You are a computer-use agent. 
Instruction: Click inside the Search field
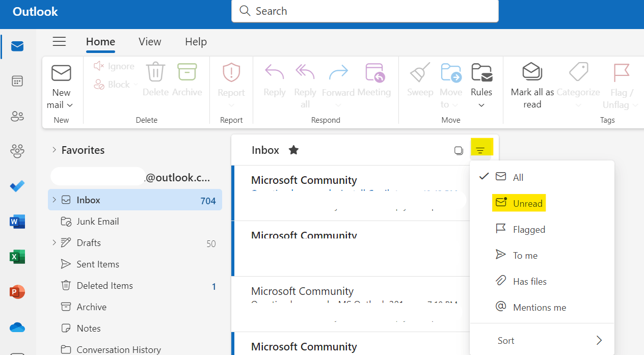click(x=365, y=11)
